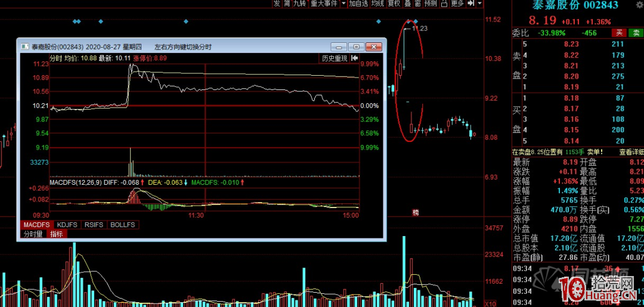
Task: Open the 更多 more menu
Action: point(457,4)
